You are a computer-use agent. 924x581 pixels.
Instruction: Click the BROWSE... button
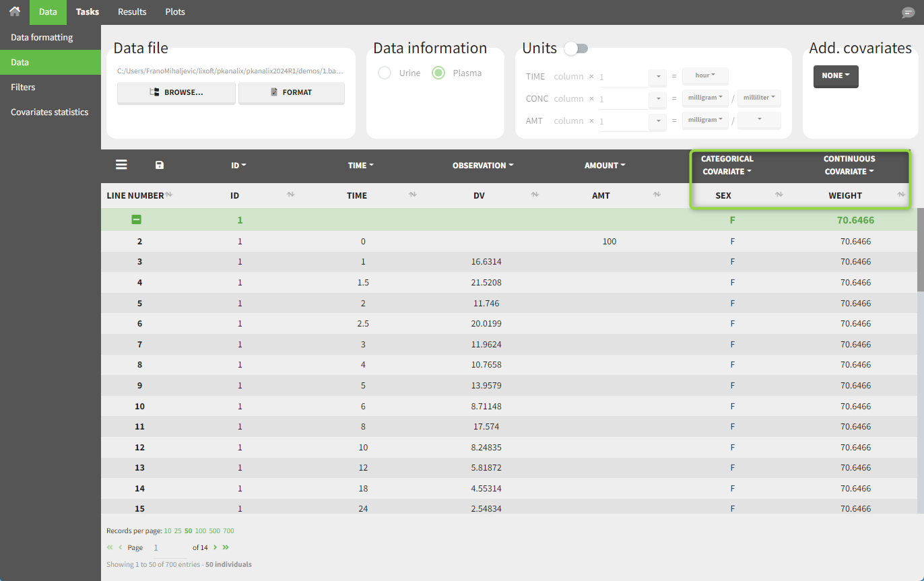click(176, 93)
